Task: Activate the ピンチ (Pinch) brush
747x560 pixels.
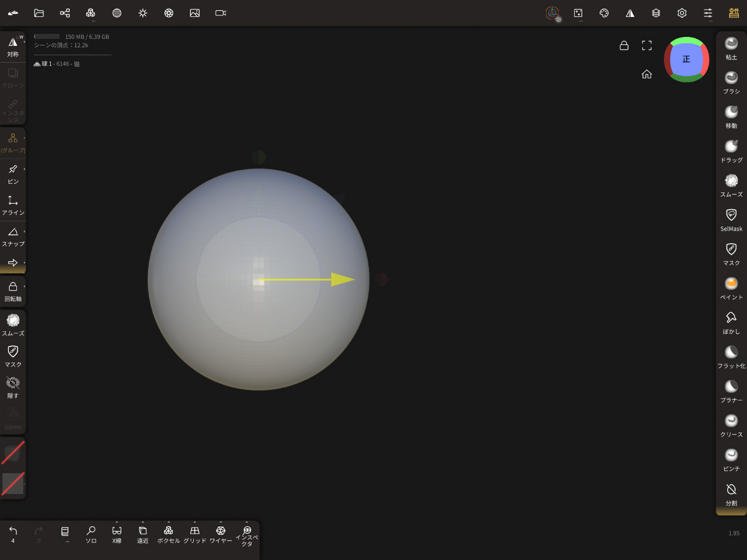Action: point(731,460)
